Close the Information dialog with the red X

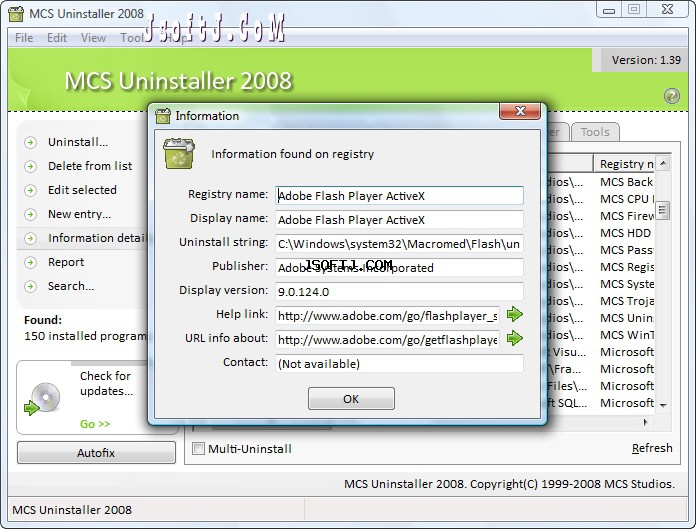coord(520,111)
